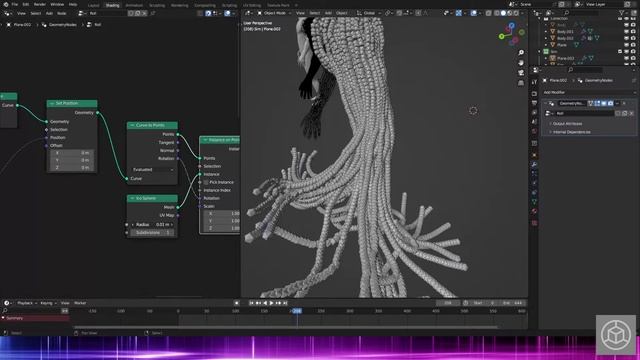
Task: Open the Window menu
Action: (x=57, y=4)
